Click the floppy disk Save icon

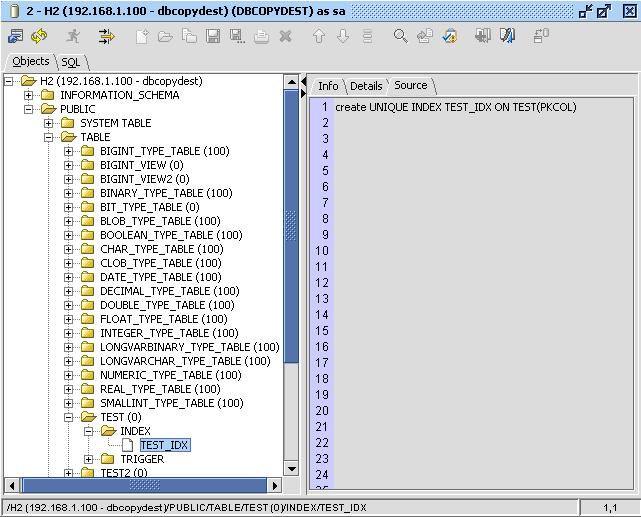pyautogui.click(x=213, y=36)
